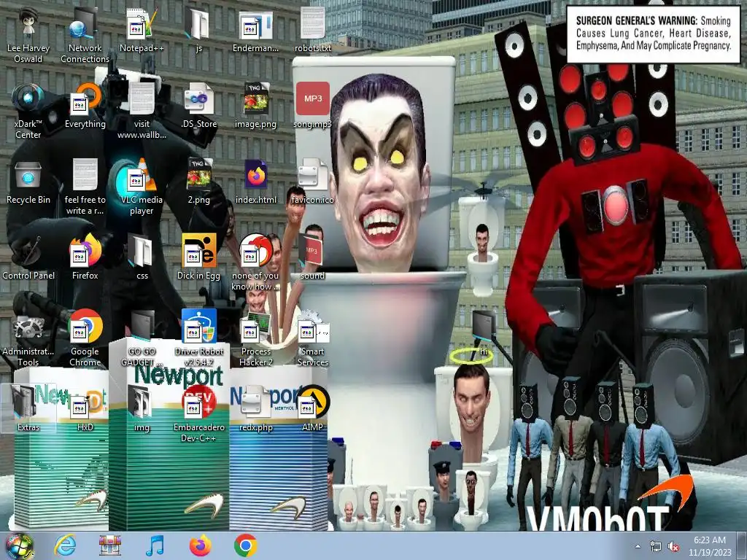Open the network status tray icon
The image size is (747, 560).
point(656,546)
